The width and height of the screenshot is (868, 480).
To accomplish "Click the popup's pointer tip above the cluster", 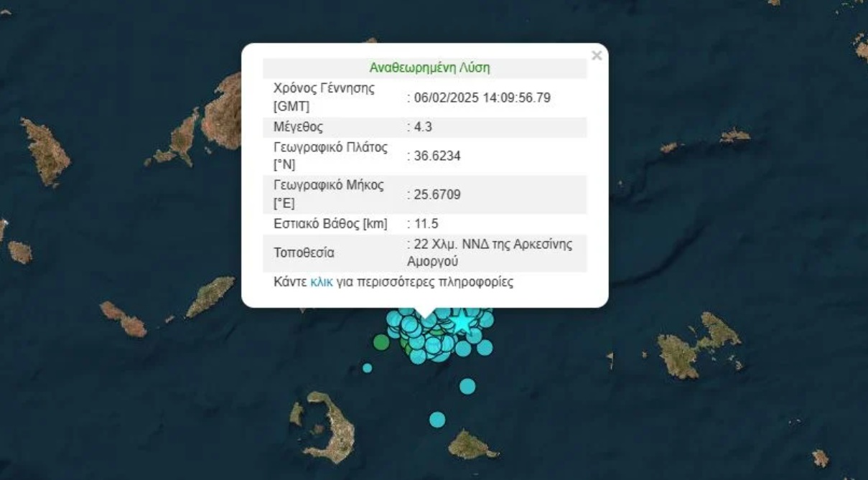I will (x=425, y=314).
